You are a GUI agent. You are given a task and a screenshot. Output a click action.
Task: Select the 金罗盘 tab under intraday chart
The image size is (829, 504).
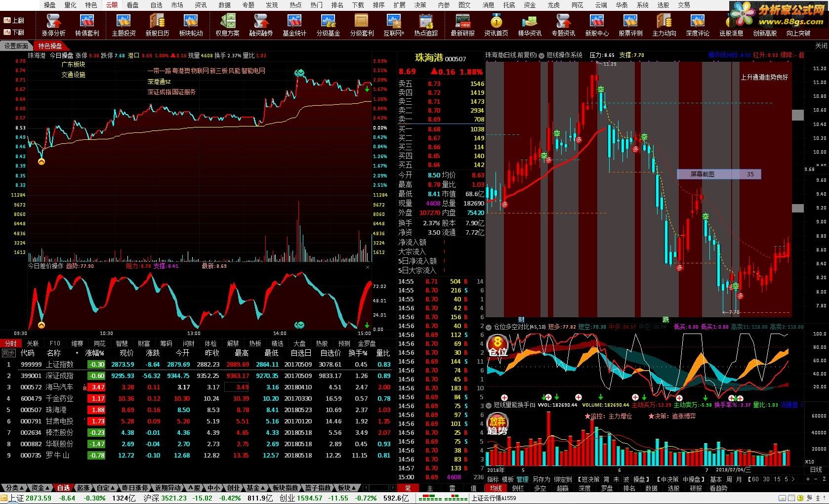367,343
